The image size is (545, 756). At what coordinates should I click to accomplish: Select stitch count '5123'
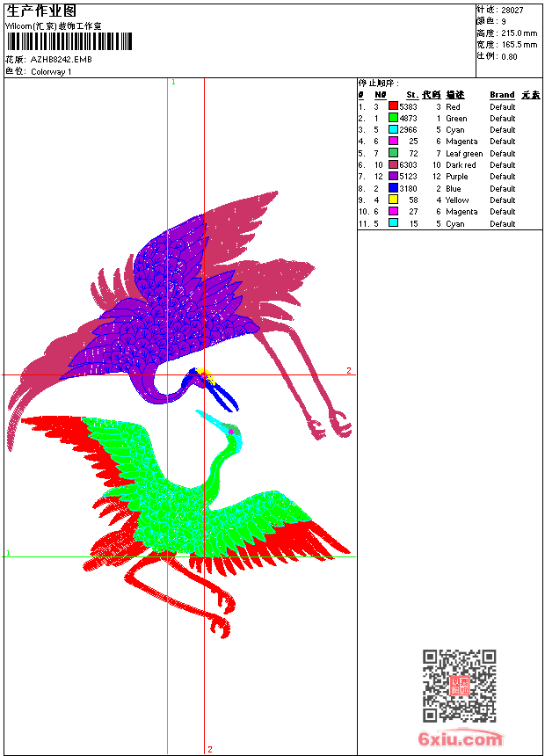(408, 177)
